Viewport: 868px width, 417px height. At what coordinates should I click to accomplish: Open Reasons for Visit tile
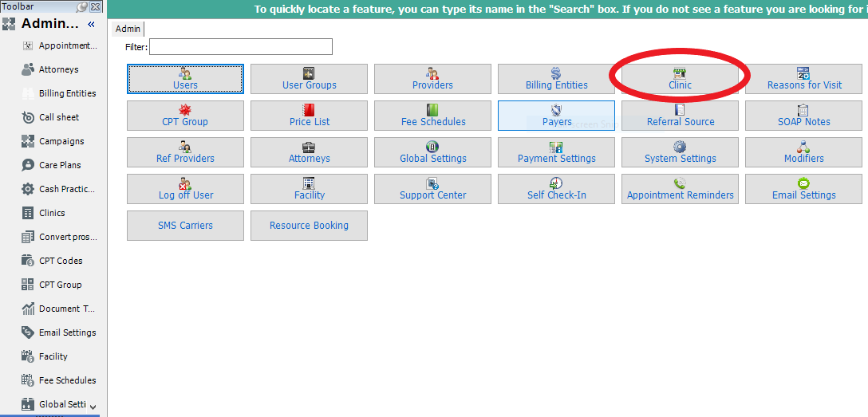(x=803, y=79)
